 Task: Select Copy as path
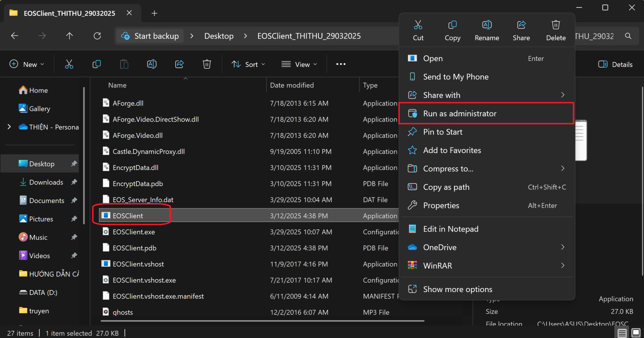pos(487,187)
